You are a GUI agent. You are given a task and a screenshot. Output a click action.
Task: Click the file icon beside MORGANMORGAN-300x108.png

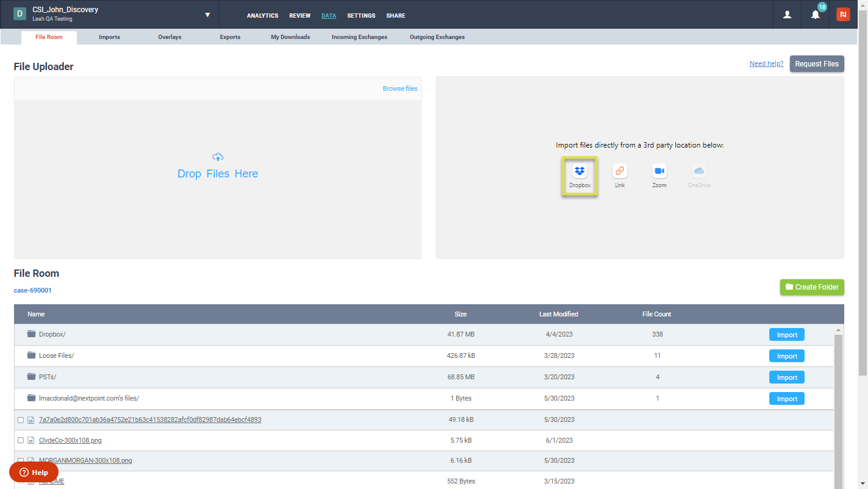30,460
